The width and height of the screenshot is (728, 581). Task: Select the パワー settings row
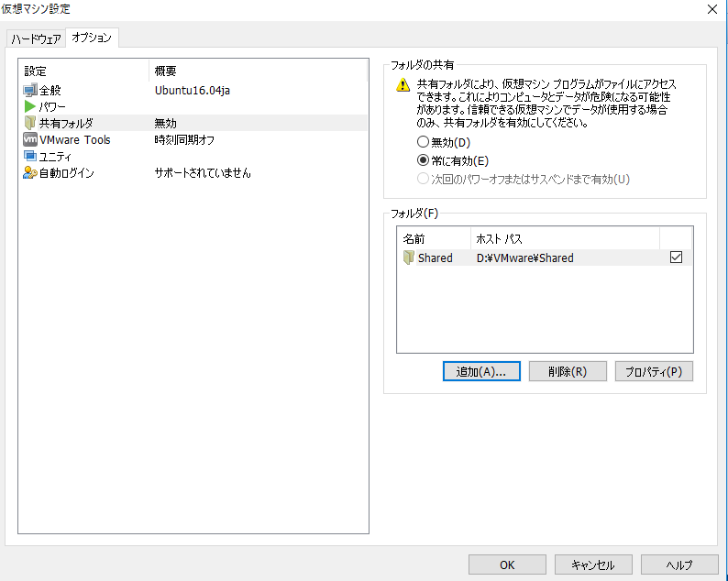click(195, 106)
